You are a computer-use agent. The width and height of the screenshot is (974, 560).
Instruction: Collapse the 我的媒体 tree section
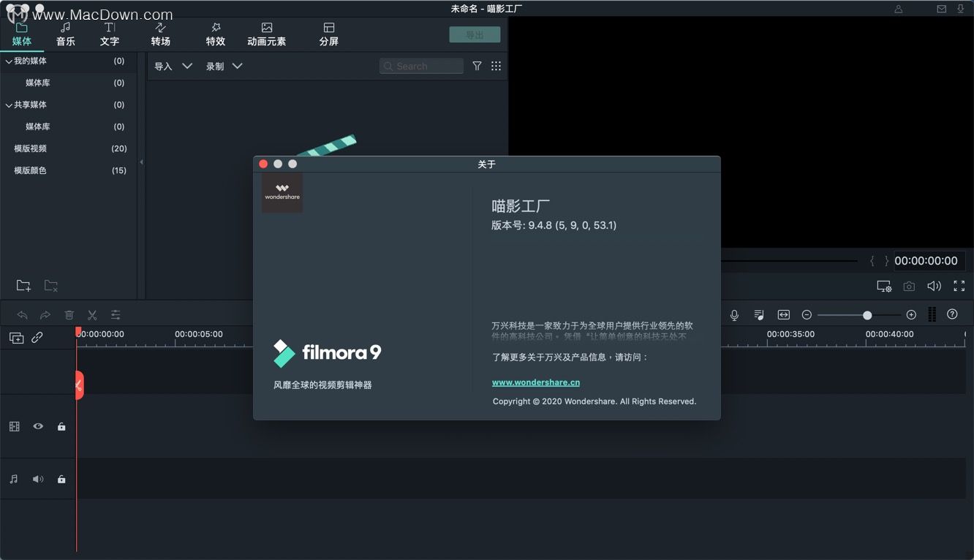pos(9,61)
